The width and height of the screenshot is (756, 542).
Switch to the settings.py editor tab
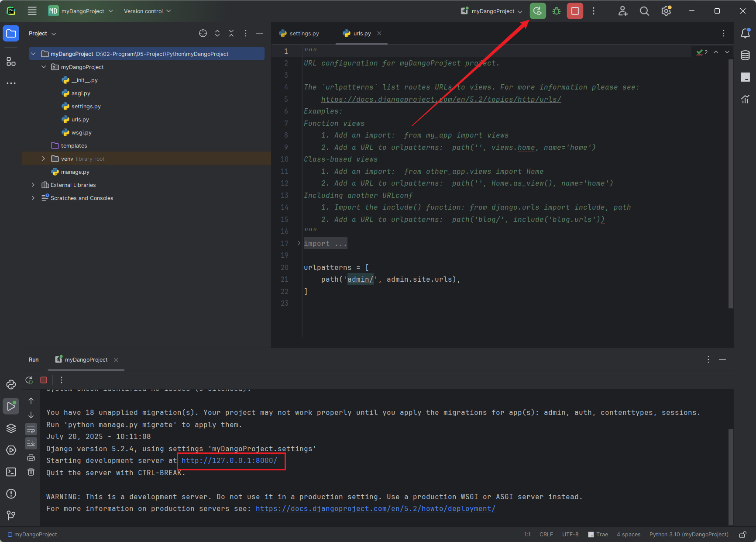[x=303, y=33]
